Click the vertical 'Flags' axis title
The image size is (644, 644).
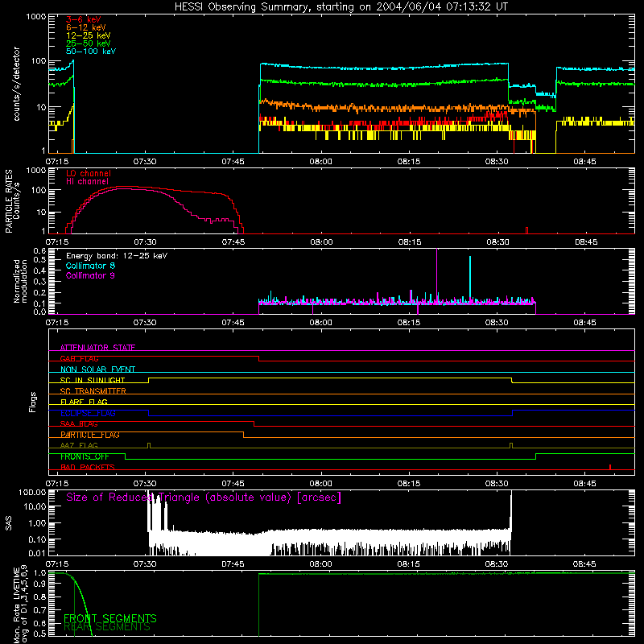(x=33, y=402)
